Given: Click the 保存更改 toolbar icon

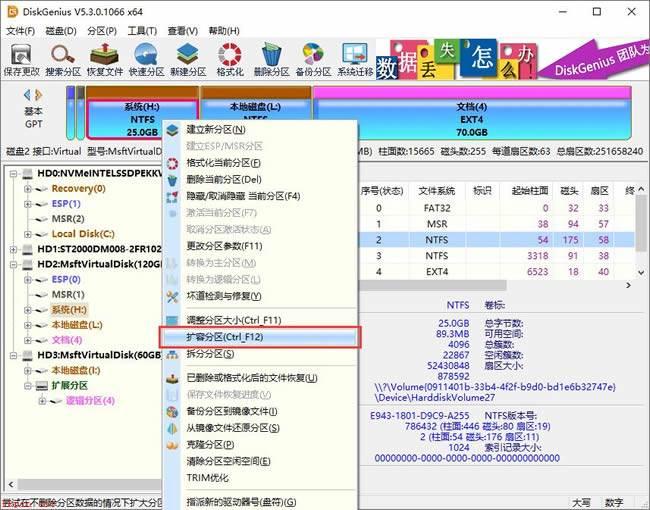Looking at the screenshot, I should click(x=22, y=60).
